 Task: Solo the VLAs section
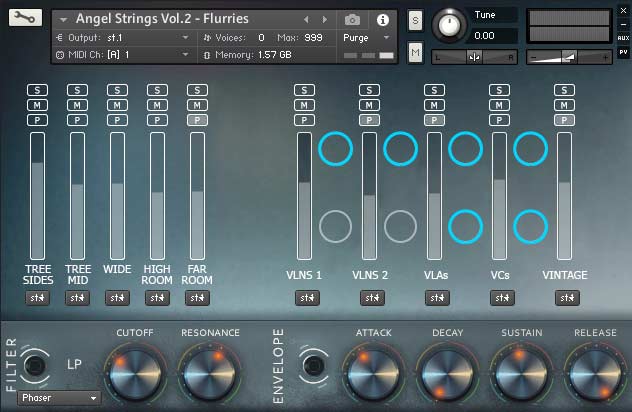click(x=433, y=91)
